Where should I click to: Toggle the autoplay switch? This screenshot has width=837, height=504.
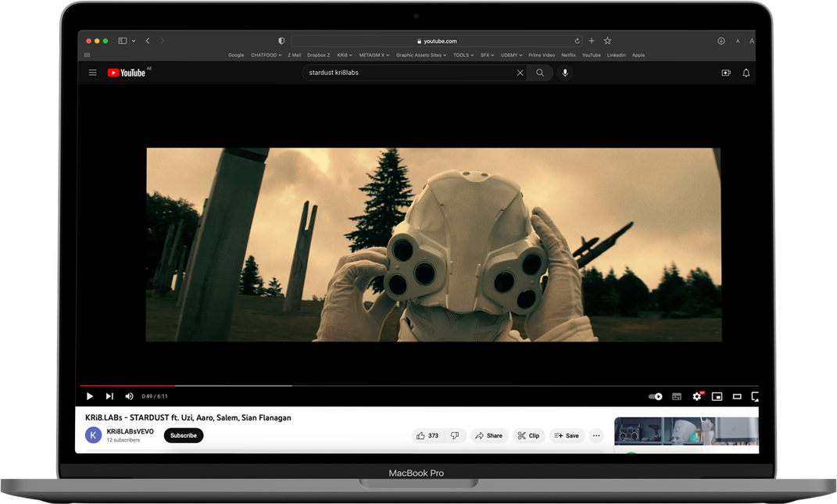[x=656, y=396]
